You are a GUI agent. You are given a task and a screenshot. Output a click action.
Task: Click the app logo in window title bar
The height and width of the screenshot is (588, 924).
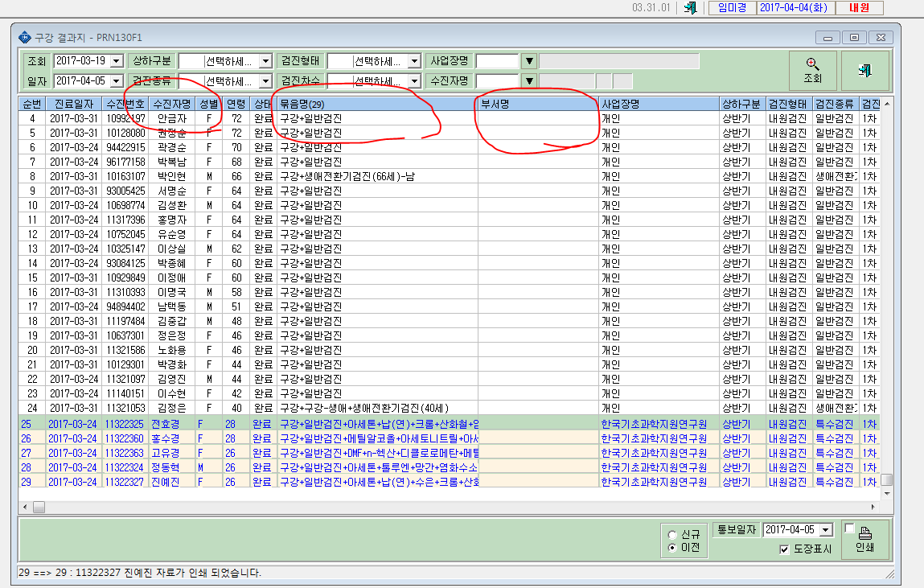[x=25, y=37]
